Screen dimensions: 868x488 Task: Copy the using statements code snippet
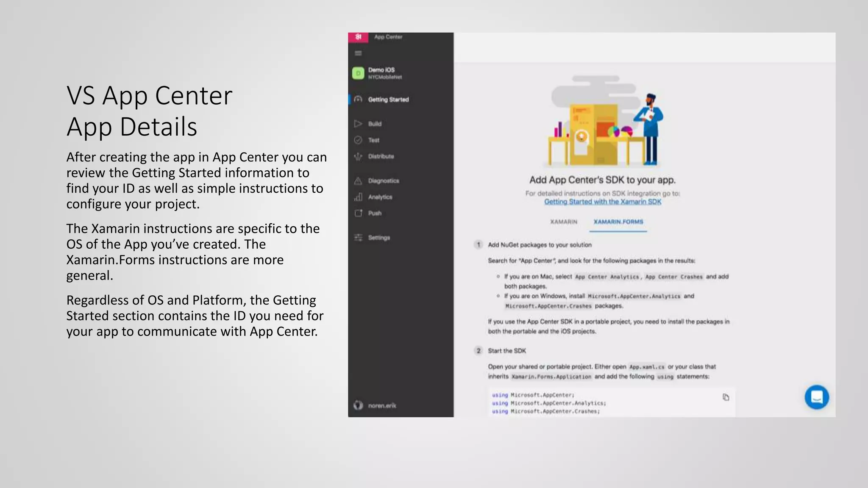coord(726,397)
